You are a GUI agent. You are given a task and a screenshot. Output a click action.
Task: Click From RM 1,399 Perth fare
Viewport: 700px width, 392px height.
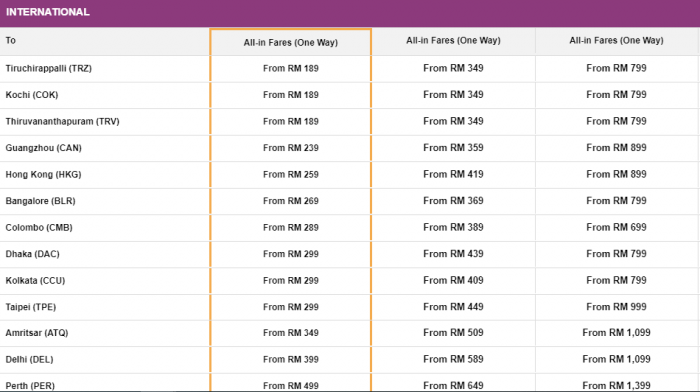click(616, 385)
